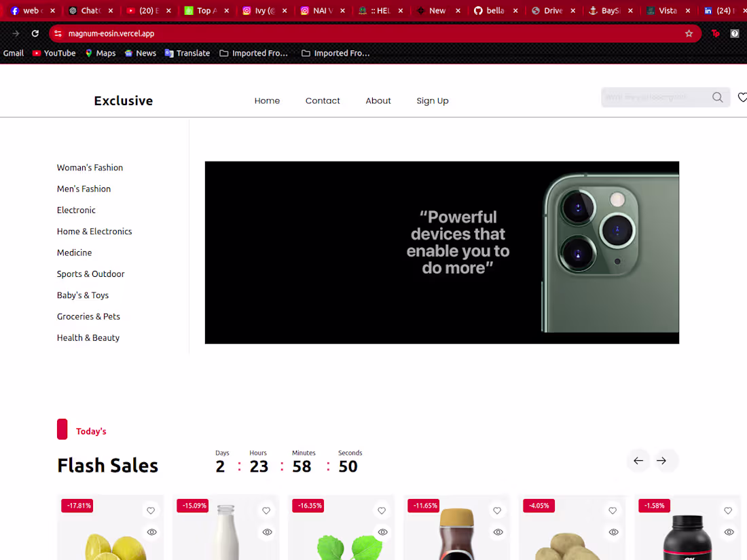Toggle the wishlist heart on the milk bottle product
Viewport: 747px width, 560px height.
point(266,510)
